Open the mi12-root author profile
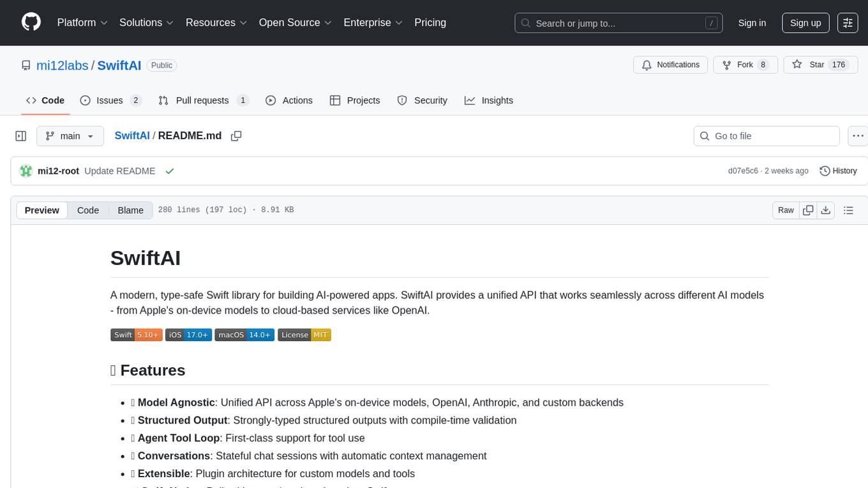Image resolution: width=868 pixels, height=488 pixels. (59, 171)
